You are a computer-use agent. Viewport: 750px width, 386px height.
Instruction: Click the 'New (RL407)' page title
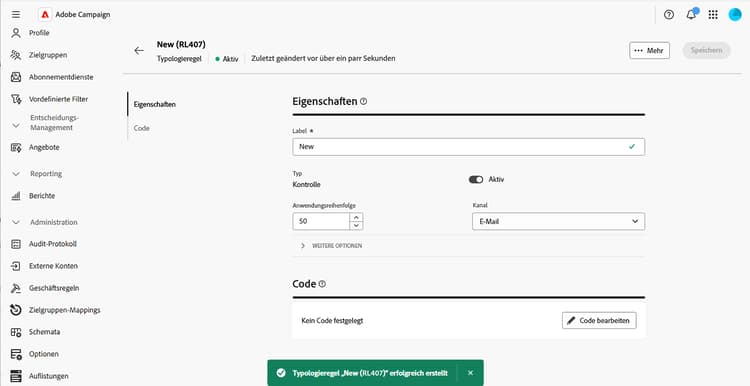181,44
